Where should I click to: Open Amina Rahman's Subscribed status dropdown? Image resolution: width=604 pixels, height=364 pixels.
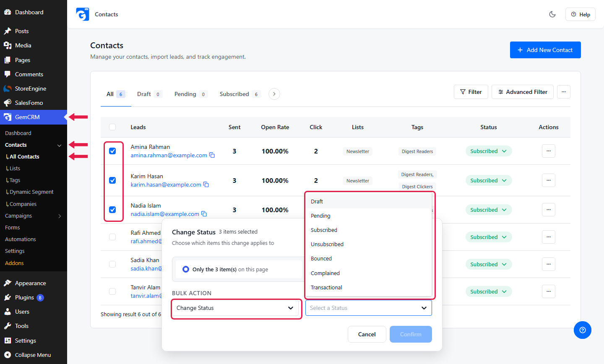(489, 151)
